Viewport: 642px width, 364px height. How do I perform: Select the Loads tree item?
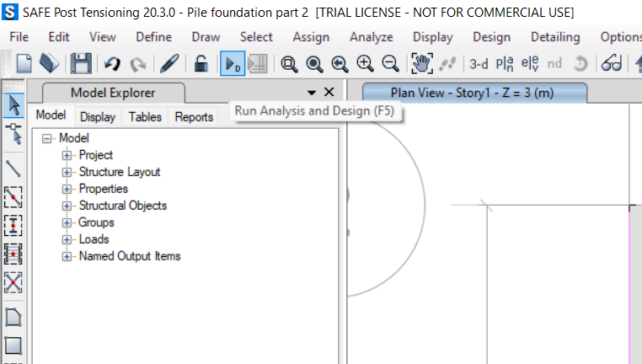click(x=94, y=239)
